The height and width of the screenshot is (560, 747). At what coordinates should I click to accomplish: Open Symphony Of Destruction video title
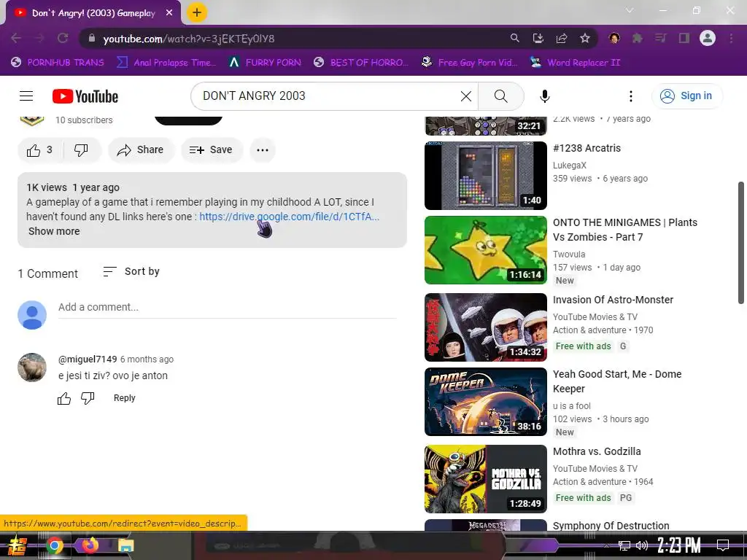click(x=611, y=526)
